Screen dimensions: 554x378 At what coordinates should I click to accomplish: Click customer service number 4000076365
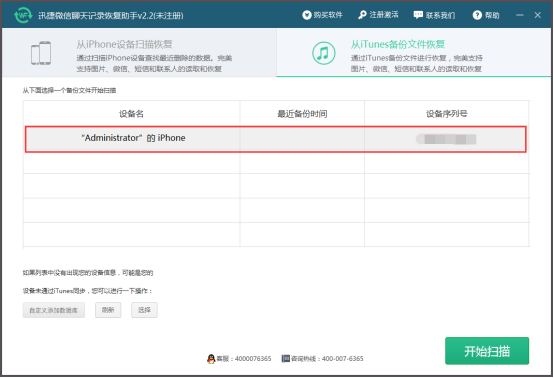[x=253, y=359]
